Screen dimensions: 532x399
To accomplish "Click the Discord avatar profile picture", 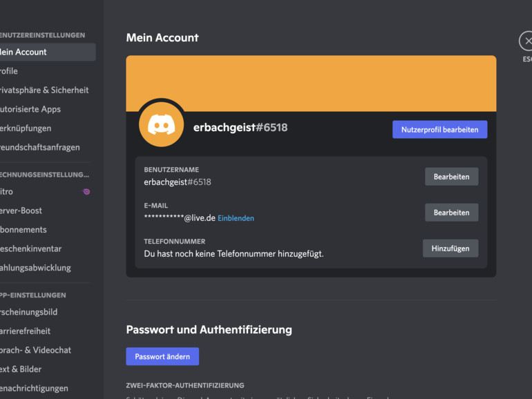I will (x=161, y=125).
